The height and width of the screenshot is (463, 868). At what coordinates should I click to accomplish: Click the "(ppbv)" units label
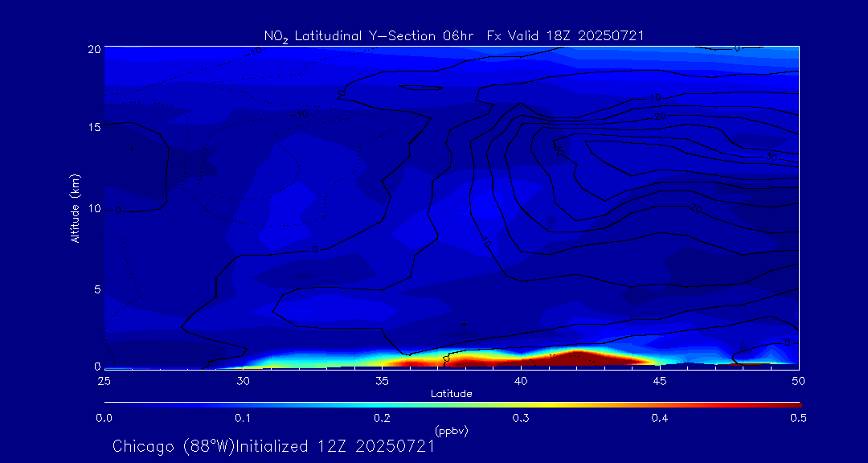(x=451, y=431)
